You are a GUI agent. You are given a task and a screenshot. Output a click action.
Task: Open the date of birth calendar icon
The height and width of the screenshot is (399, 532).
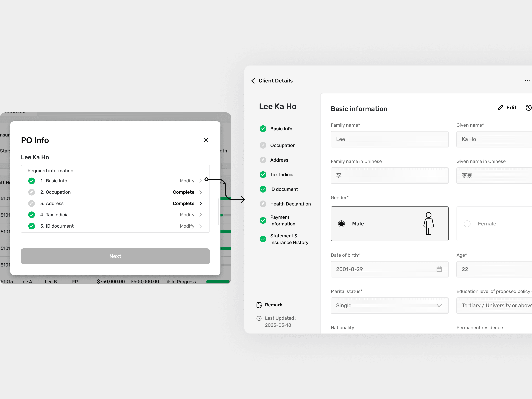point(439,269)
